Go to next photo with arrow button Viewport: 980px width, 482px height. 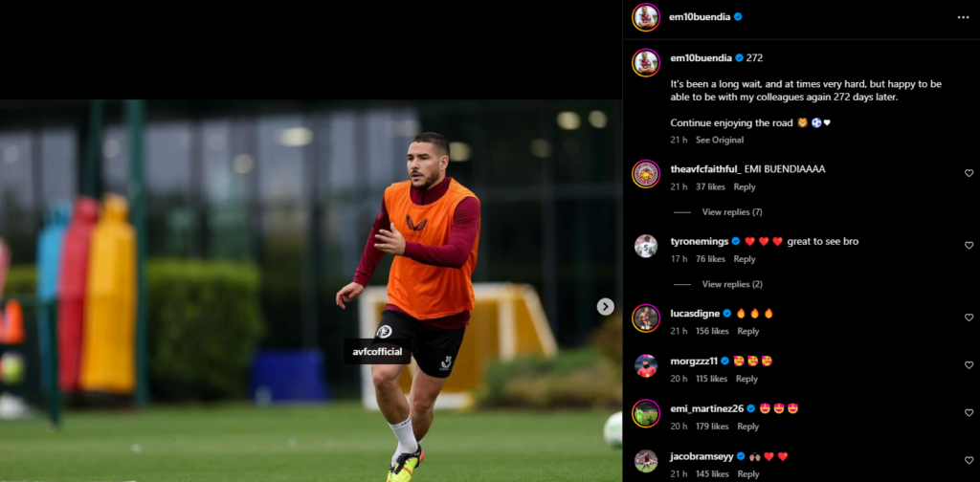[x=605, y=307]
